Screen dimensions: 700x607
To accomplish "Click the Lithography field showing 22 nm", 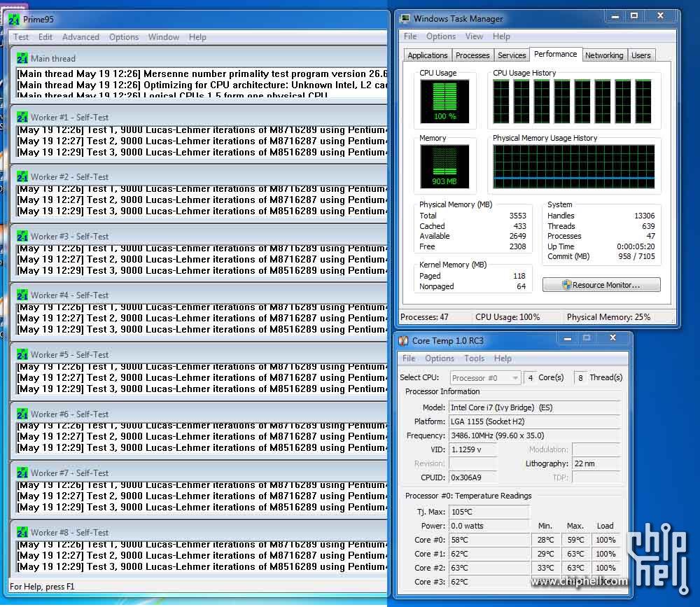I will (x=596, y=463).
